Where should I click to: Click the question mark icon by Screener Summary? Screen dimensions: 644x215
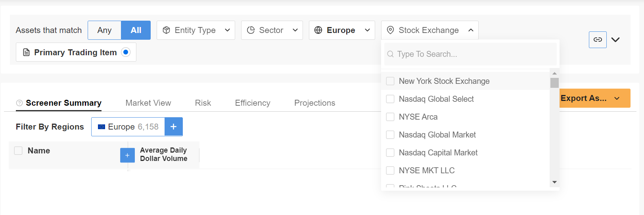[x=19, y=103]
